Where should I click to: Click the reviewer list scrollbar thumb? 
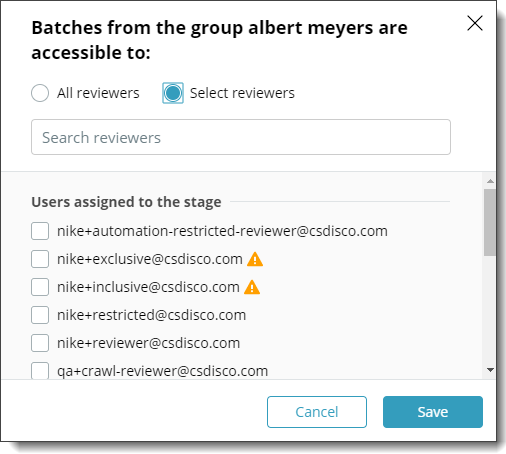click(490, 222)
